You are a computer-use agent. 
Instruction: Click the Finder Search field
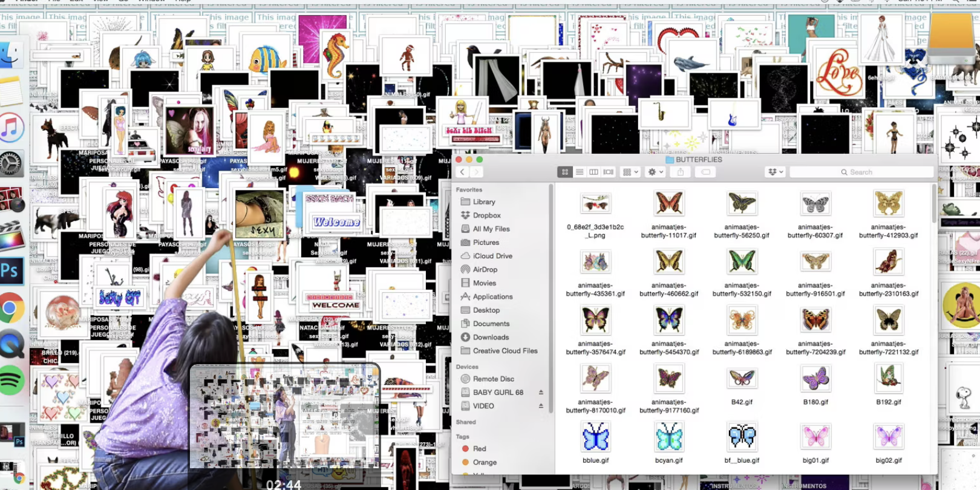(x=861, y=172)
